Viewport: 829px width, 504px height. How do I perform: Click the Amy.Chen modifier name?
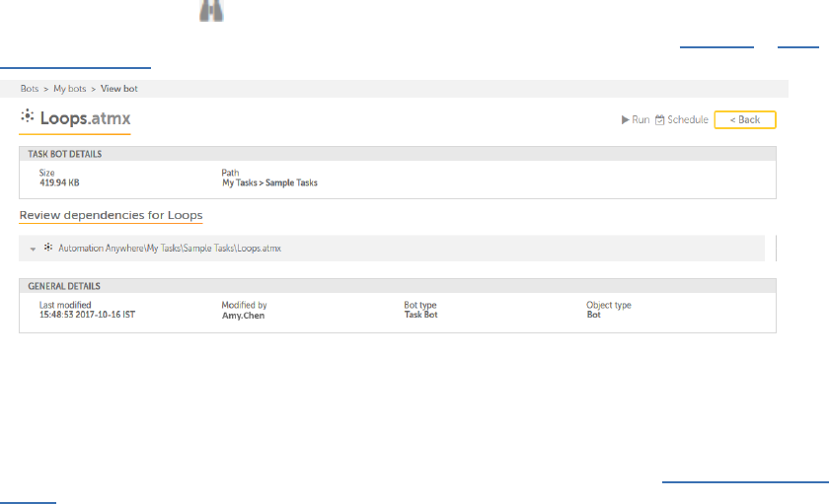(243, 316)
